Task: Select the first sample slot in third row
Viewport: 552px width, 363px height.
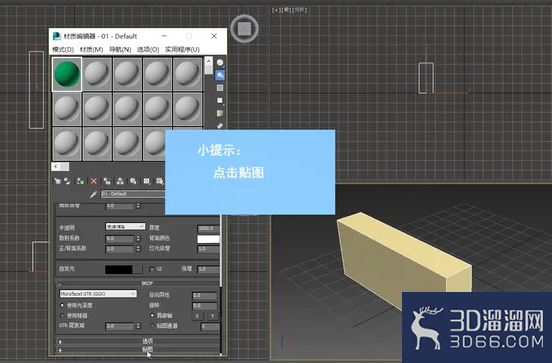Action: 67,144
